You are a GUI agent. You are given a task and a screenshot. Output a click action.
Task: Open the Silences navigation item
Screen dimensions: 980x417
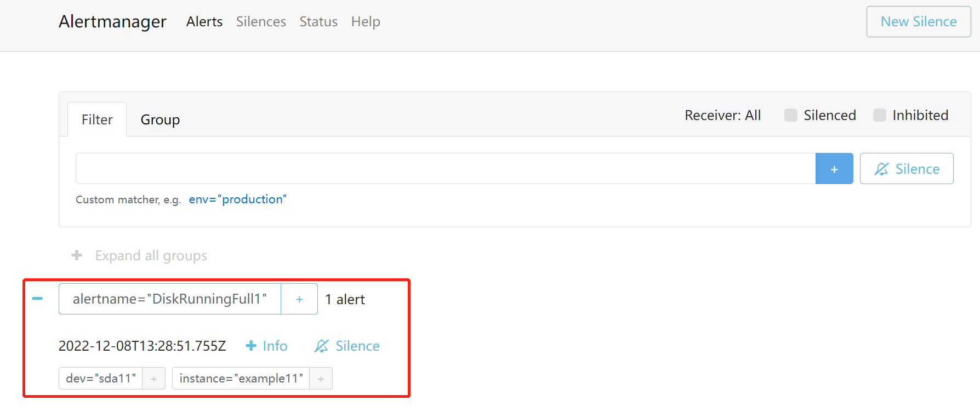pyautogui.click(x=261, y=21)
